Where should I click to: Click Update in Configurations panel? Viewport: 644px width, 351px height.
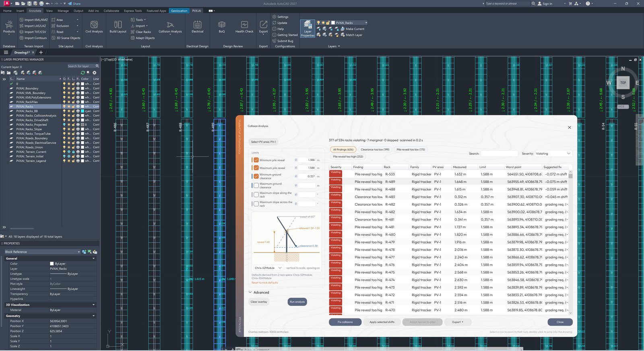[x=280, y=23]
